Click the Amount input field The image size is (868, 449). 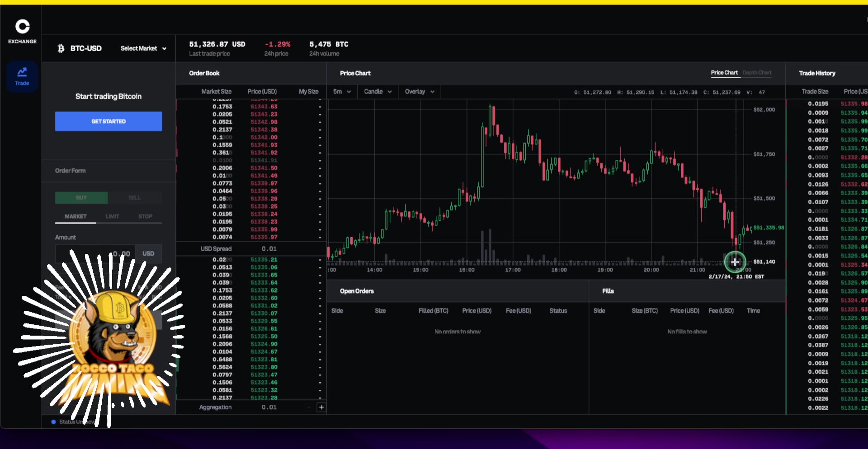pos(95,254)
